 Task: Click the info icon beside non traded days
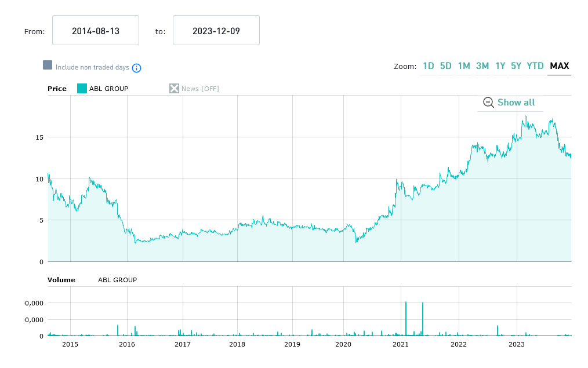click(137, 68)
